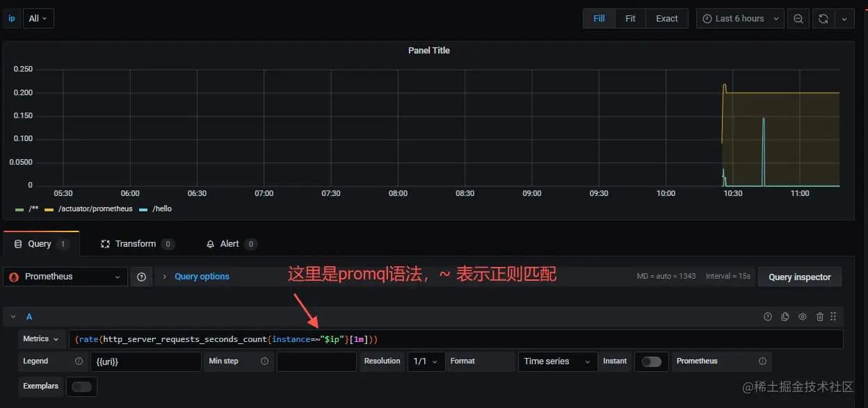
Task: Toggle the Exemplars switch
Action: click(81, 386)
